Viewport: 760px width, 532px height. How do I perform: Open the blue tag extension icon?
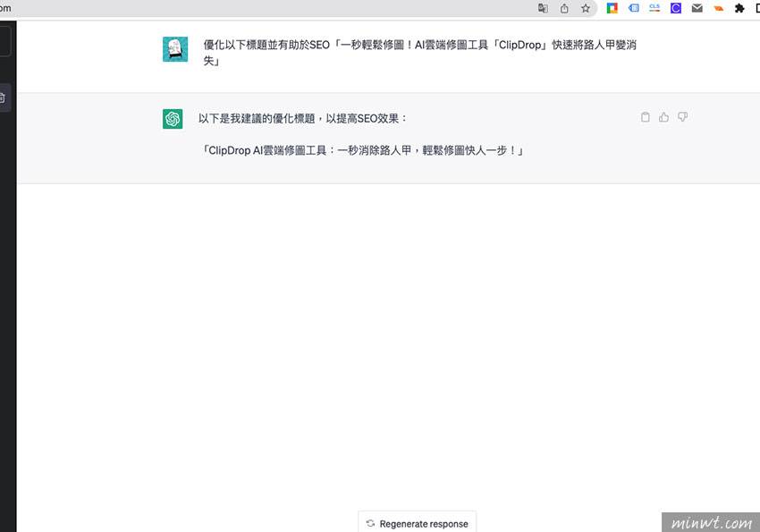[x=634, y=8]
